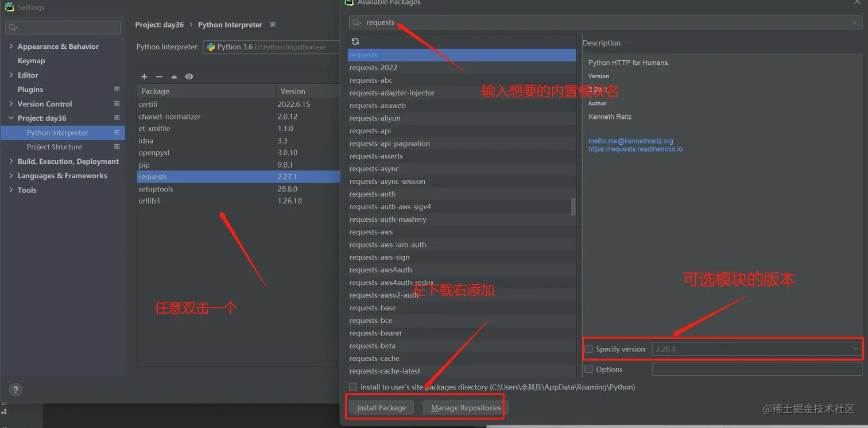Viewport: 868px width, 428px height.
Task: Select the idna package row
Action: [239, 141]
